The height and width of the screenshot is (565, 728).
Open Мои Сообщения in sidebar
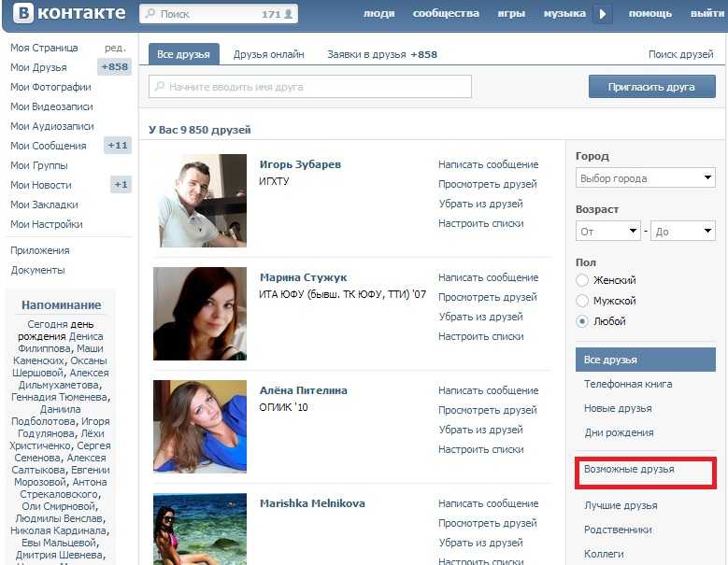pos(49,146)
